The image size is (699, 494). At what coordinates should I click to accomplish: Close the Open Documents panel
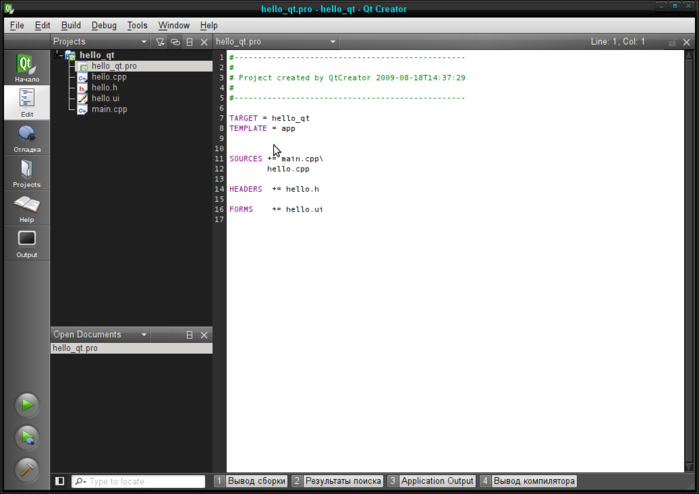204,335
